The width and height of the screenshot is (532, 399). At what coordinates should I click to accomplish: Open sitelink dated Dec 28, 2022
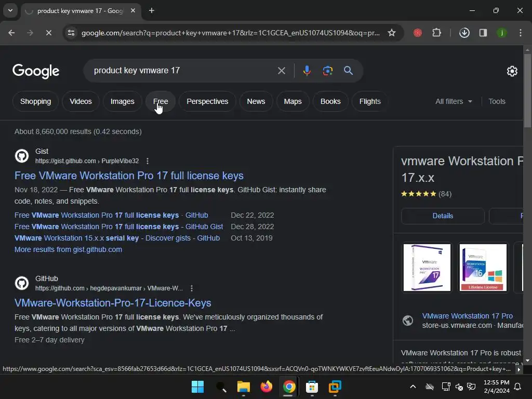click(x=119, y=227)
